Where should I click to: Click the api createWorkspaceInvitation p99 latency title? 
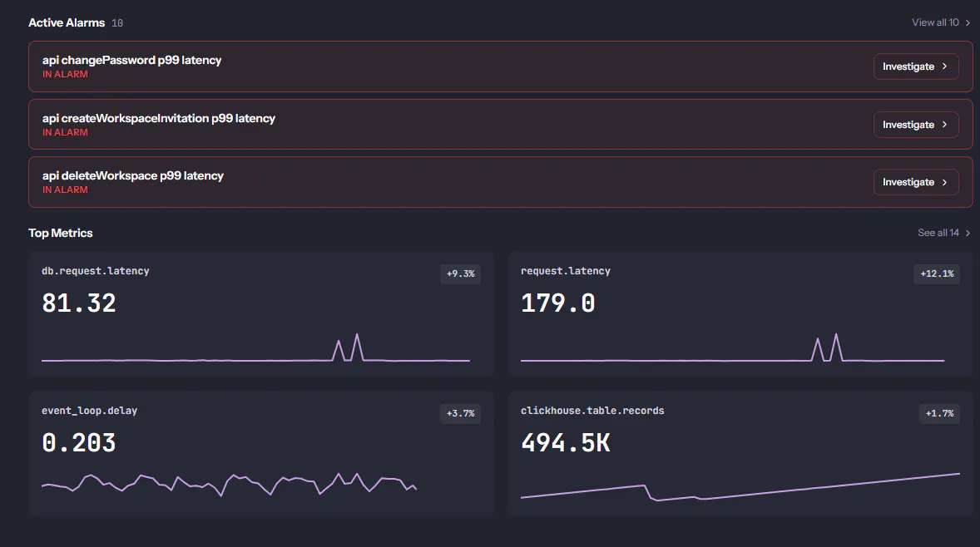point(159,118)
